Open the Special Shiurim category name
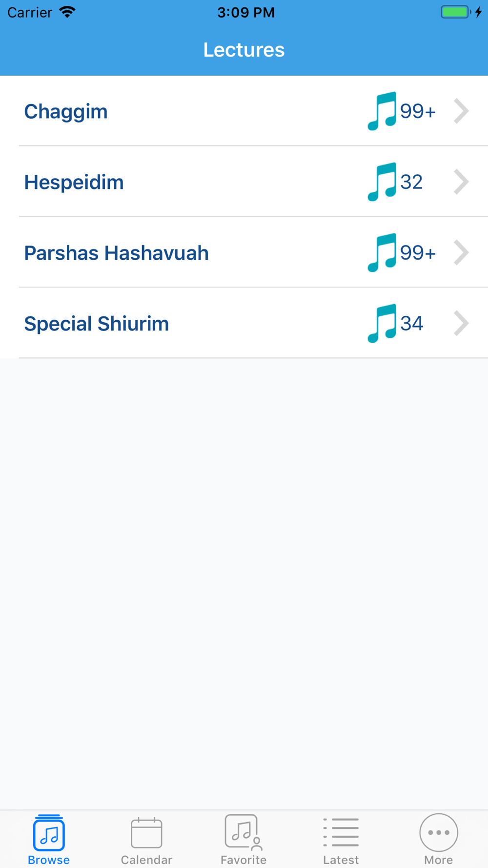 coord(97,324)
